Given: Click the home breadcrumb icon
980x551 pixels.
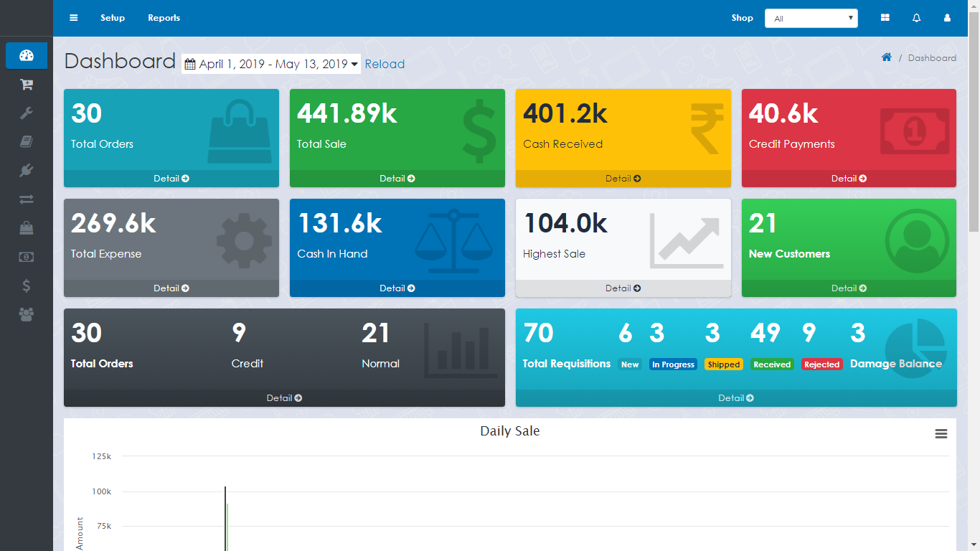Looking at the screenshot, I should point(887,57).
